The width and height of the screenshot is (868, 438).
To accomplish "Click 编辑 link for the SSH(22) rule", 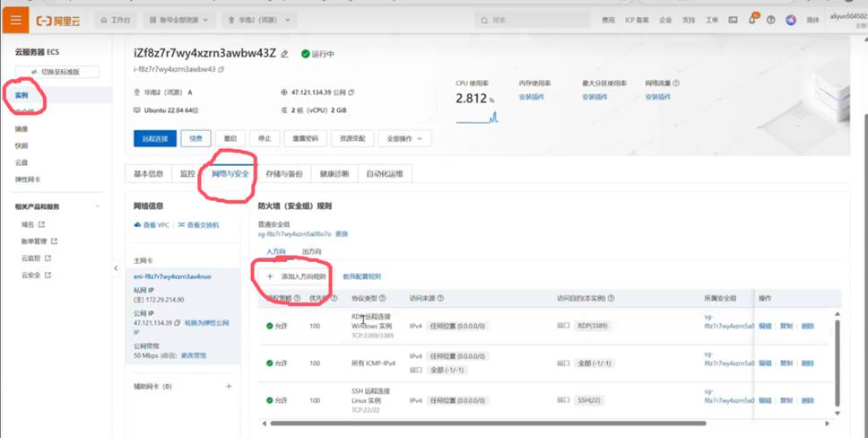I will pyautogui.click(x=765, y=399).
